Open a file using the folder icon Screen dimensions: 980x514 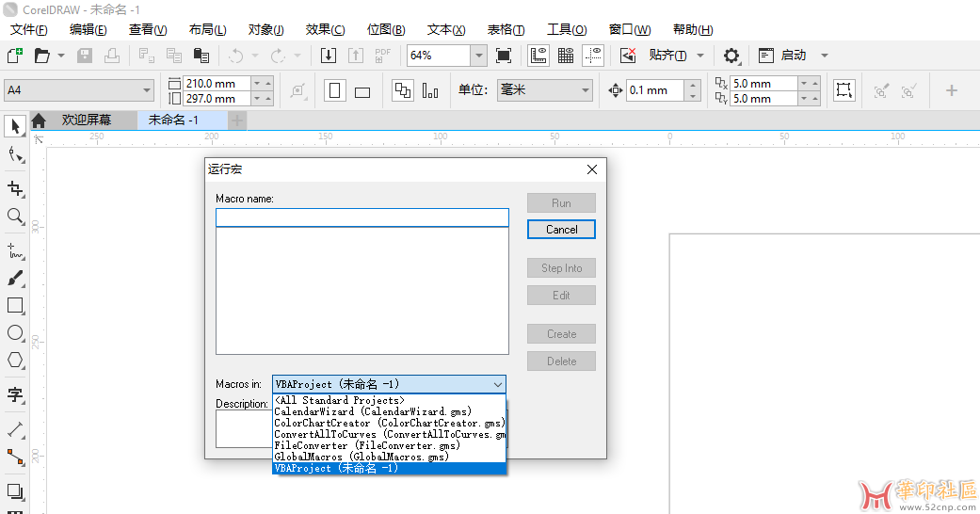click(x=41, y=56)
